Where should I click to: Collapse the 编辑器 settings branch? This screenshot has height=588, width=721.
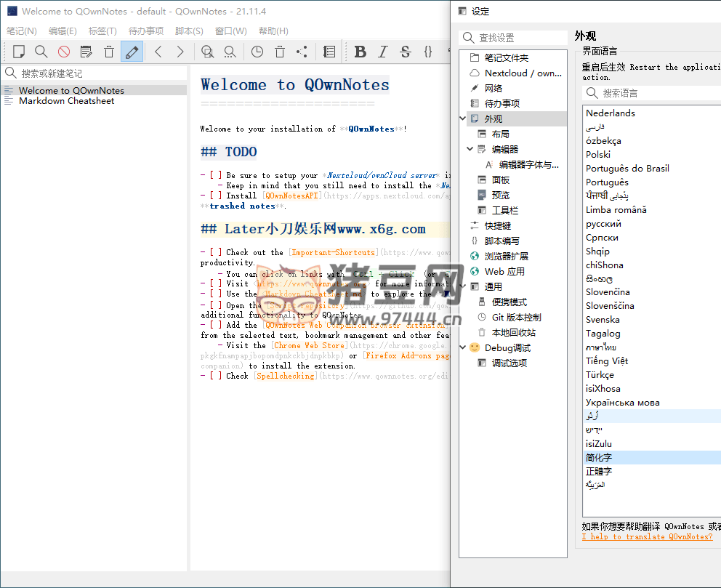pyautogui.click(x=471, y=149)
